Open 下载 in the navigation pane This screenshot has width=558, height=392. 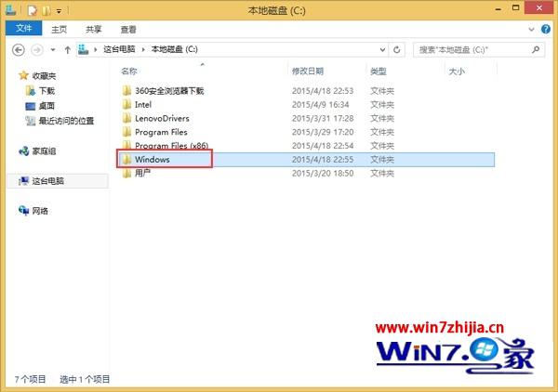point(46,91)
